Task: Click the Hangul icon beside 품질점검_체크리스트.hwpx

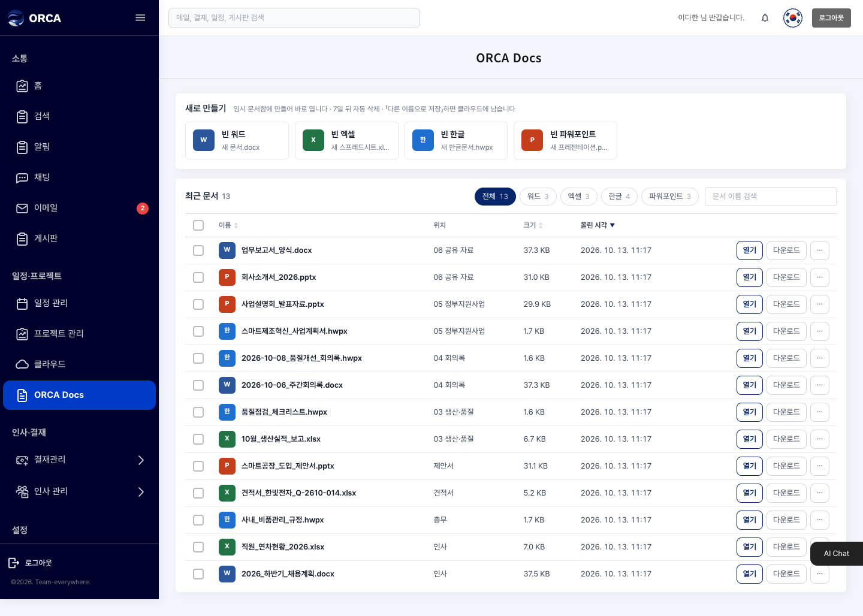Action: click(227, 412)
